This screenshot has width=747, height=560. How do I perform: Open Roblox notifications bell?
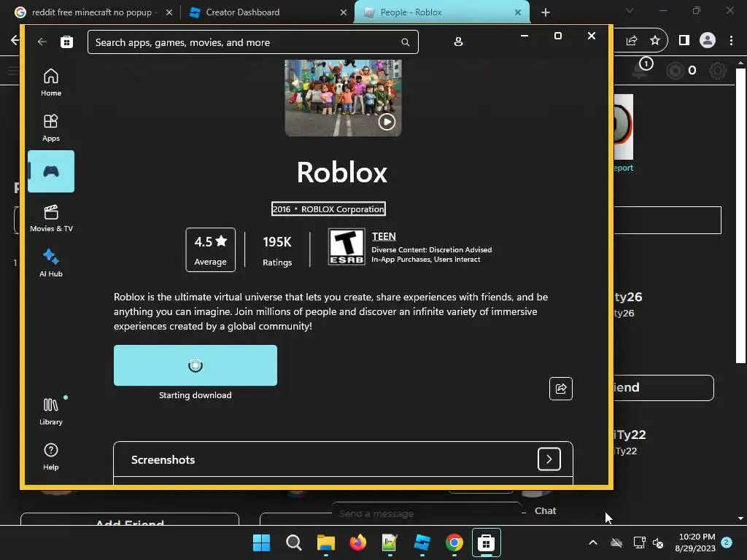tap(639, 71)
